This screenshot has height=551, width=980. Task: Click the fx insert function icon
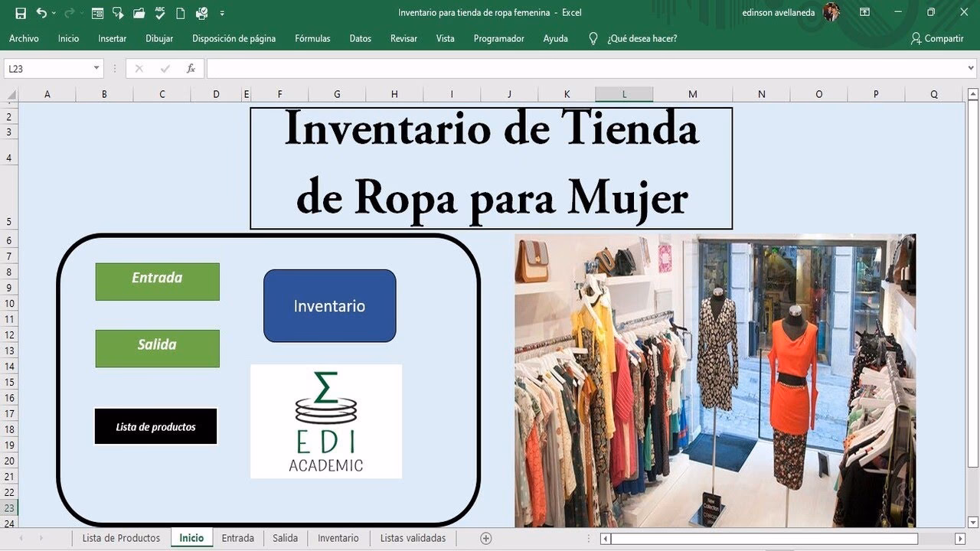point(189,67)
